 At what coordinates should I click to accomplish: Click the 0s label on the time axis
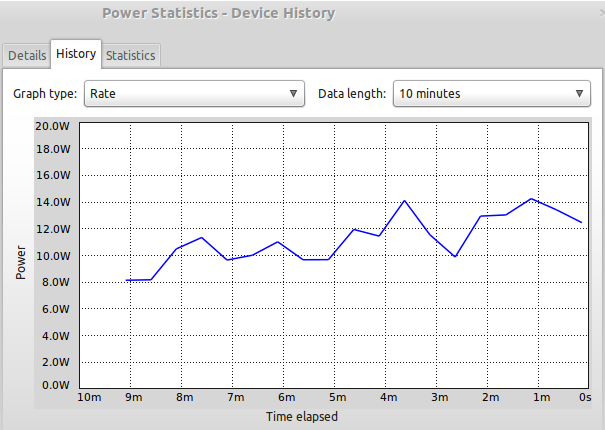(585, 398)
